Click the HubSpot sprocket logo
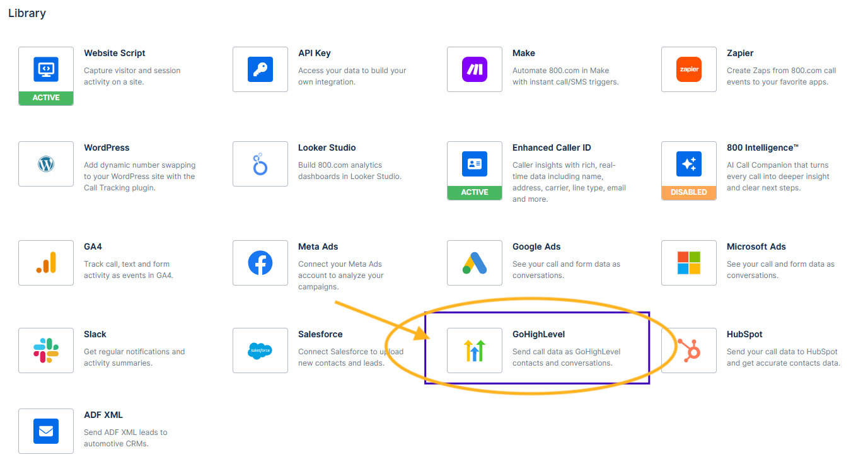 click(x=689, y=350)
